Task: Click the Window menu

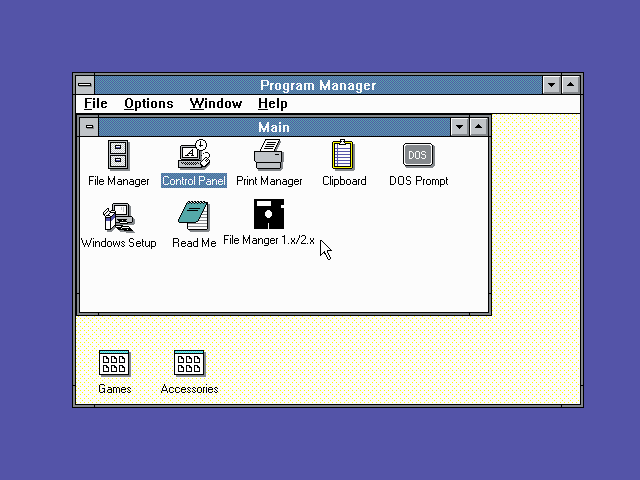Action: click(x=215, y=104)
